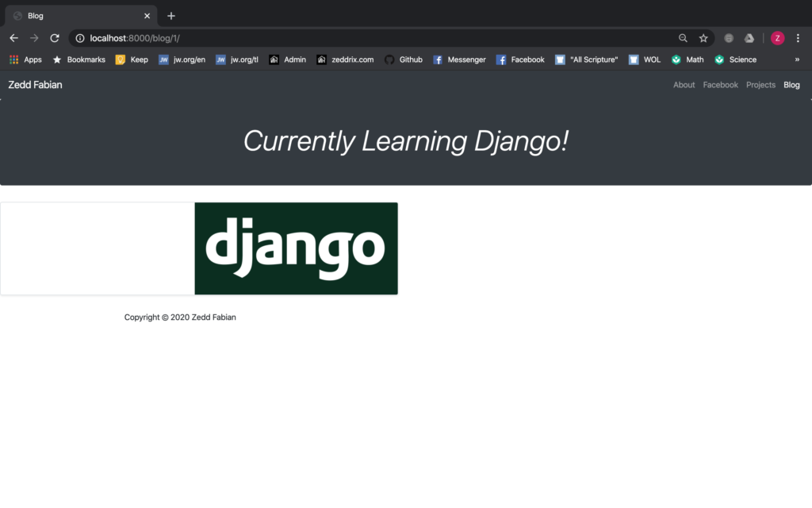
Task: Go to the About page in navbar
Action: click(x=684, y=85)
